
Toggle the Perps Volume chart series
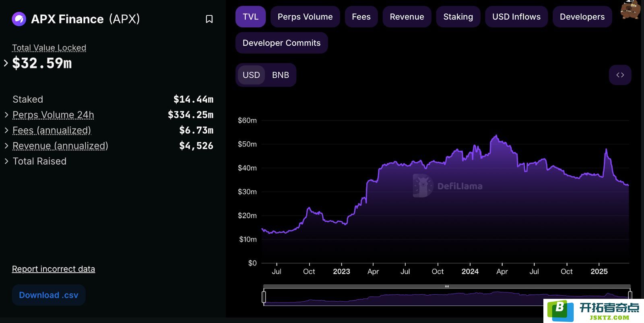[305, 17]
